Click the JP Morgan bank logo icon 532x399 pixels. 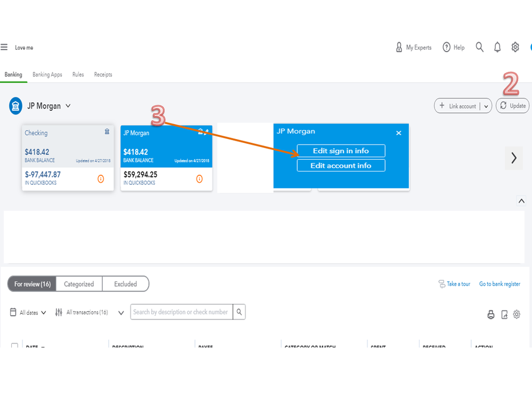pos(15,106)
